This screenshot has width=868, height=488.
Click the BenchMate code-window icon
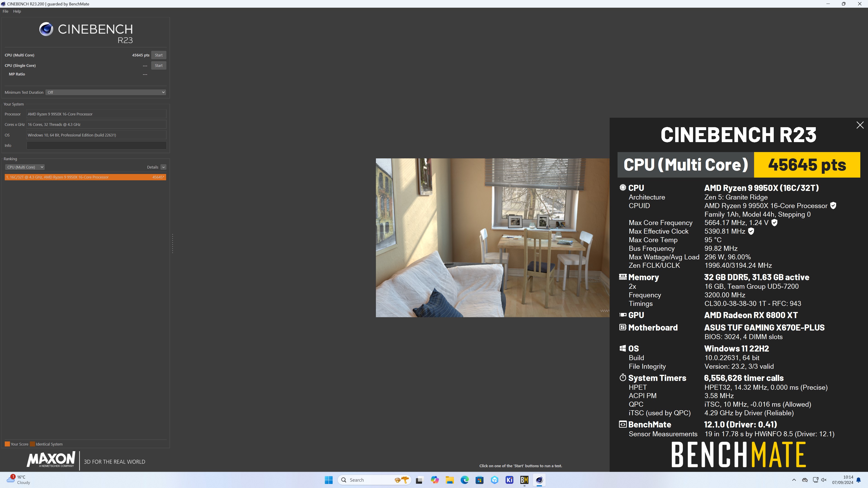pyautogui.click(x=623, y=424)
